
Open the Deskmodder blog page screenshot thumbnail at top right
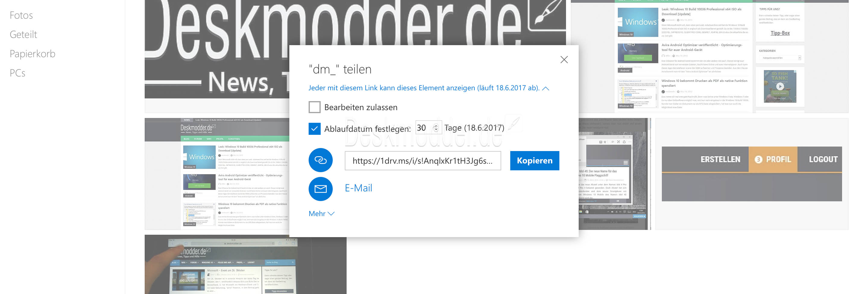tap(710, 57)
